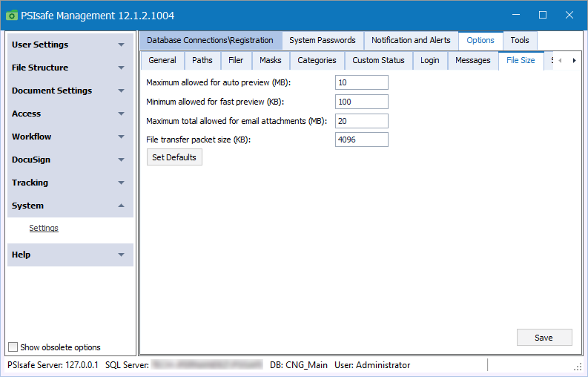The height and width of the screenshot is (377, 588).
Task: Enable Show obsolete options checkbox
Action: point(13,347)
